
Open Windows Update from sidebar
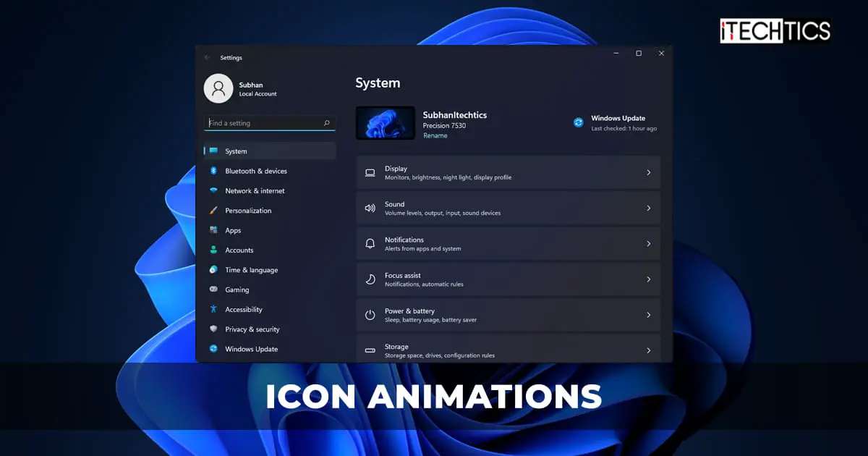pos(270,349)
